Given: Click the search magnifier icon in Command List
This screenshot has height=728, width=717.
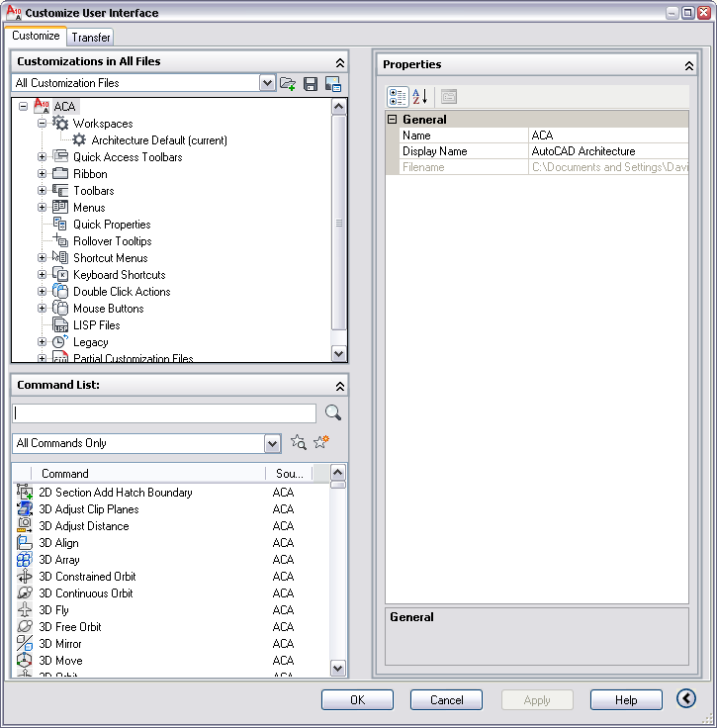Looking at the screenshot, I should (x=333, y=412).
